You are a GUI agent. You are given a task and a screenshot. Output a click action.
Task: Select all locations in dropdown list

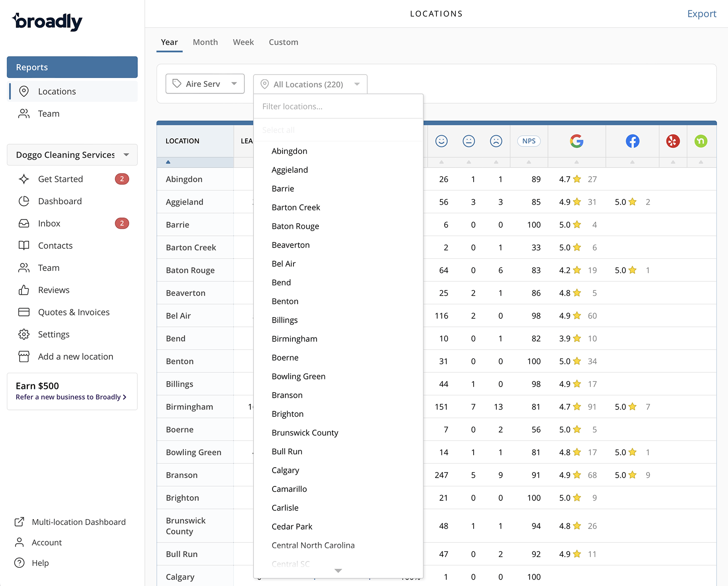point(278,130)
